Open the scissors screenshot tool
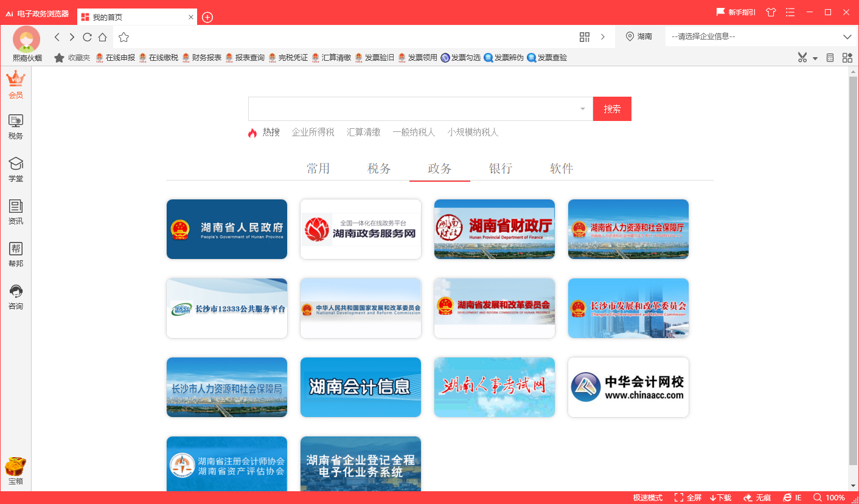This screenshot has height=504, width=859. [802, 58]
